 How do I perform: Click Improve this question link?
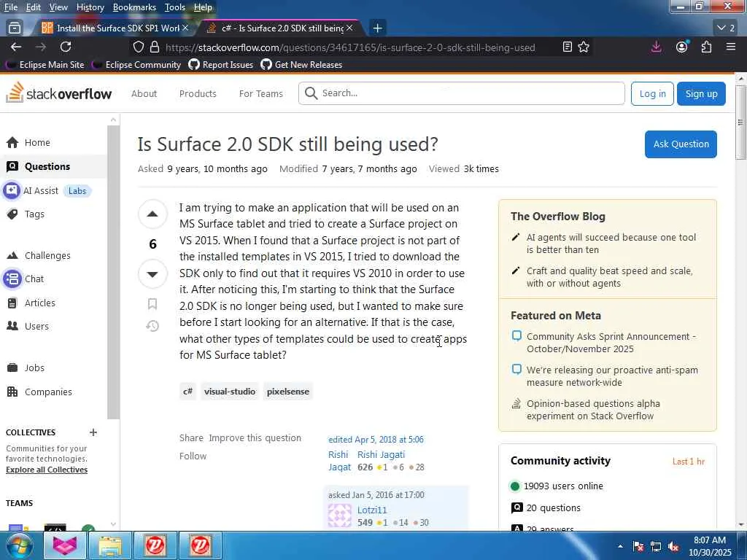255,437
